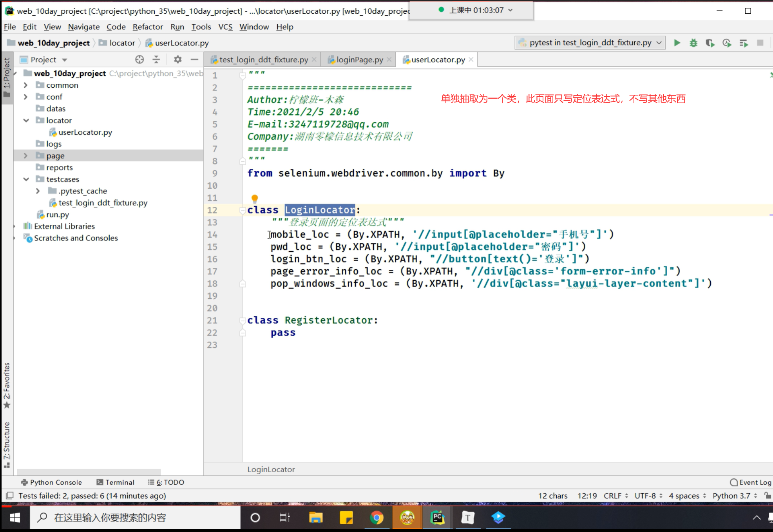Click Run with Coverage icon
773x532 pixels.
[x=710, y=43]
